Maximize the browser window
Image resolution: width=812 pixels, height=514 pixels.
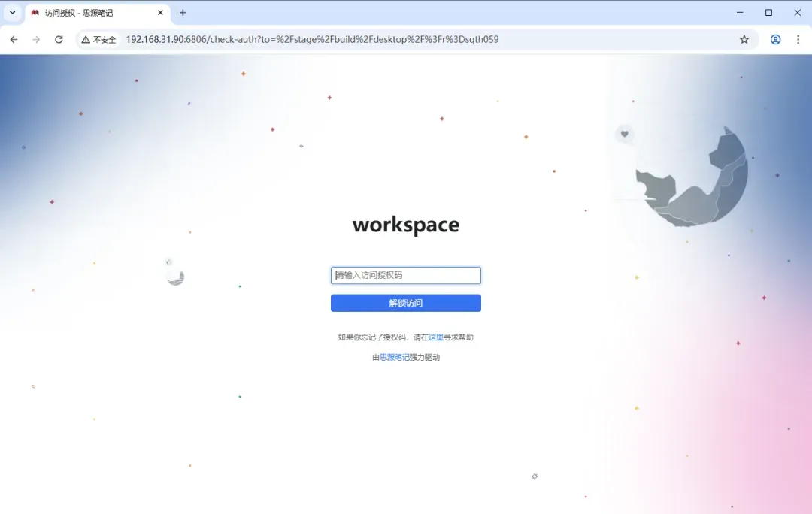(768, 13)
